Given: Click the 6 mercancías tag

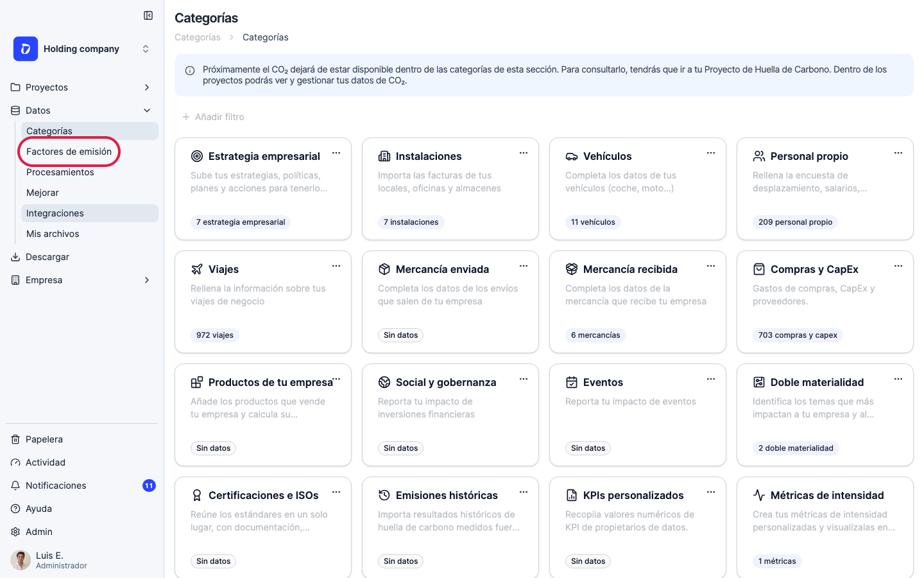Looking at the screenshot, I should [x=595, y=335].
